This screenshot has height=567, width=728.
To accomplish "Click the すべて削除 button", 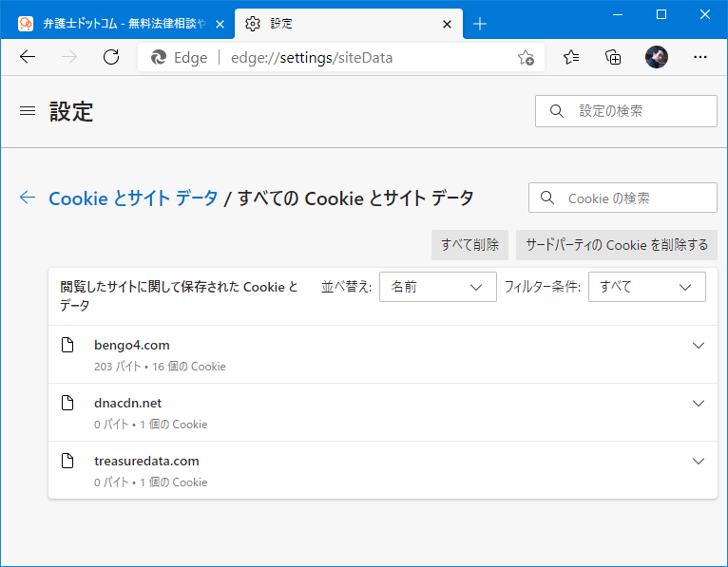I will tap(469, 244).
